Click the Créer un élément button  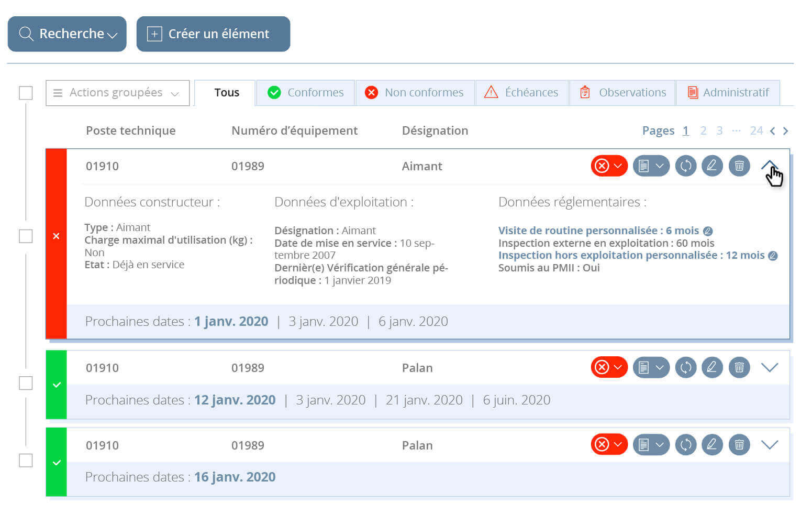click(213, 34)
